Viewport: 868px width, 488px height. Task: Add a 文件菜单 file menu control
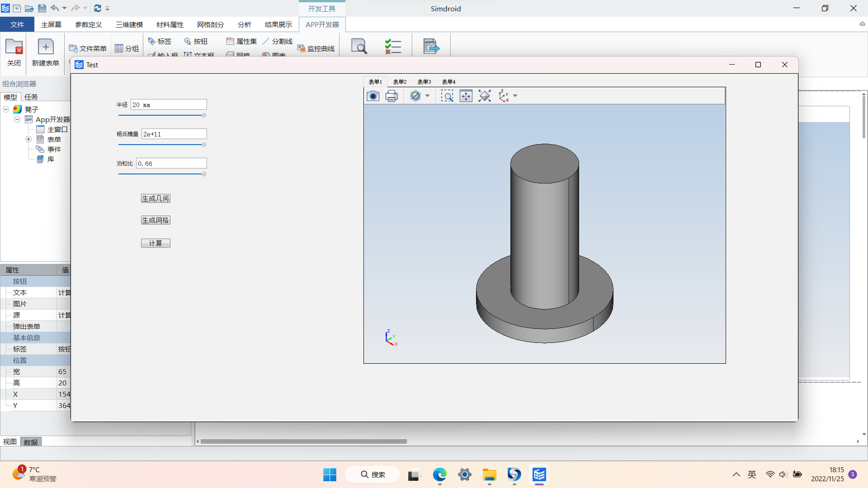click(88, 48)
